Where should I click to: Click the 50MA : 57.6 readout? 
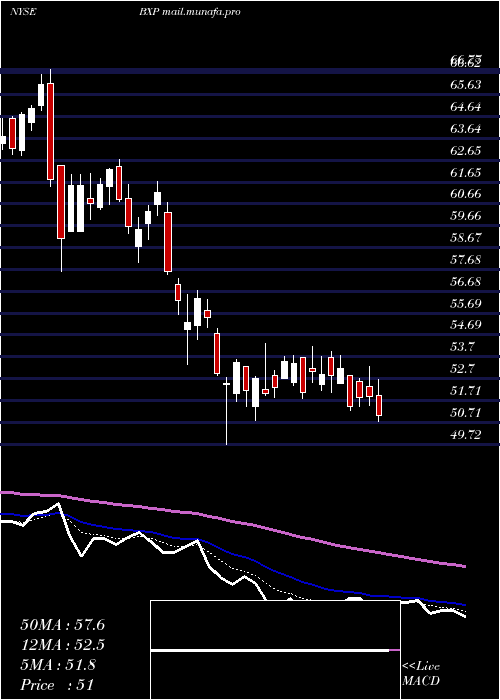click(x=62, y=625)
